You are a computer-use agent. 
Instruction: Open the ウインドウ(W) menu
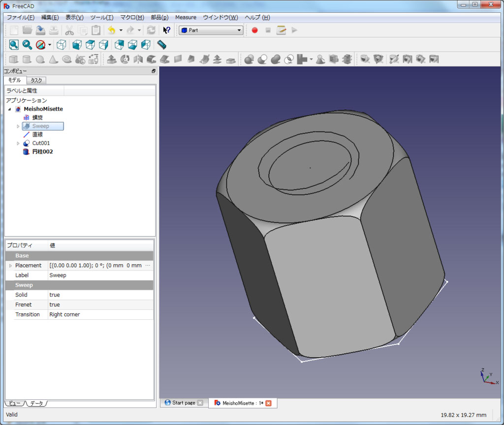tap(220, 17)
